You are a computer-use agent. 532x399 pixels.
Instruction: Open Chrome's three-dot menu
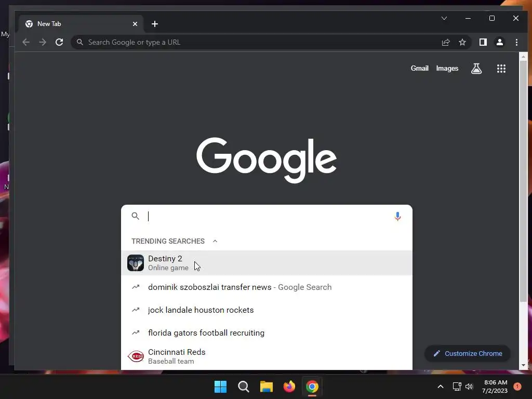[516, 42]
